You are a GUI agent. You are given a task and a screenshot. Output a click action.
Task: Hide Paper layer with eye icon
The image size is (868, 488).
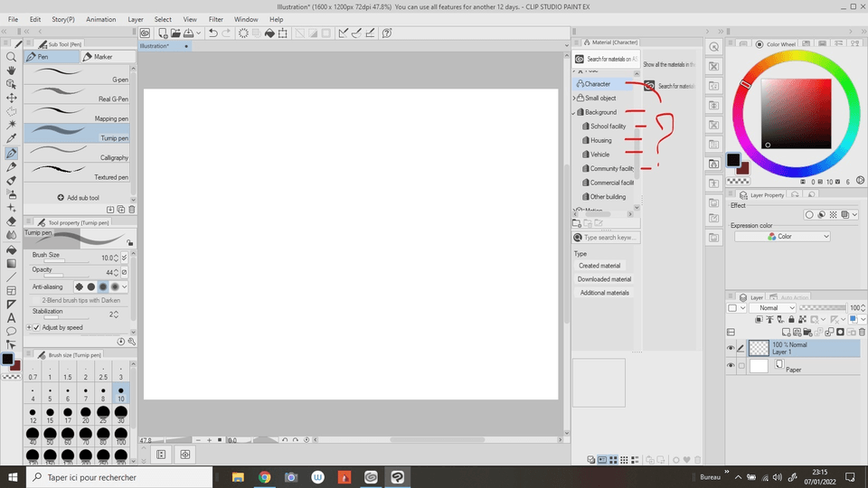coord(731,366)
